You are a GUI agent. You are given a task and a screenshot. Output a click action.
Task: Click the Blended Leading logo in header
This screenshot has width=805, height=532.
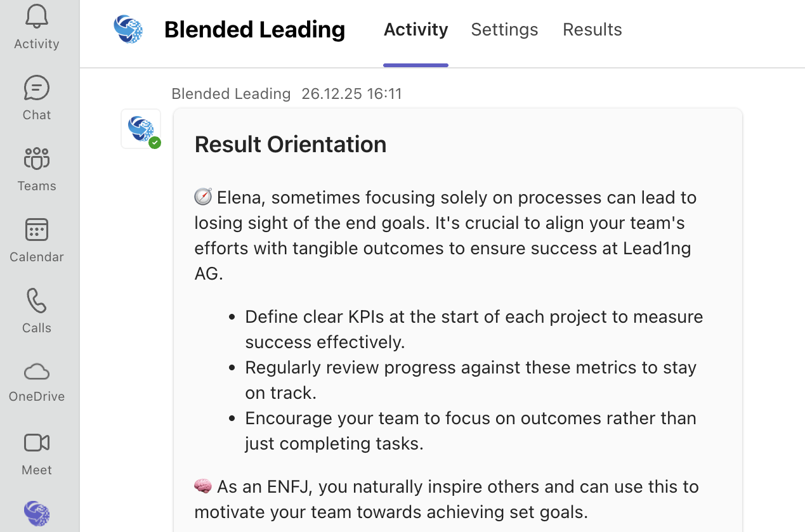click(128, 29)
